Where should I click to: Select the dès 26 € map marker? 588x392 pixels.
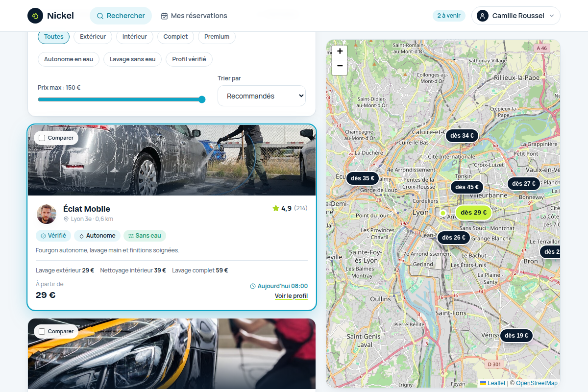[x=454, y=238]
